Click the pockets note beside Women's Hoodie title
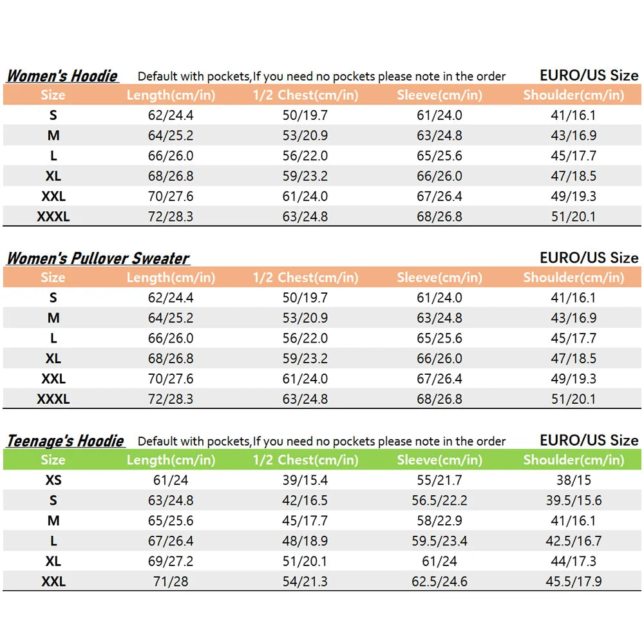This screenshot has width=644, height=644. [321, 77]
